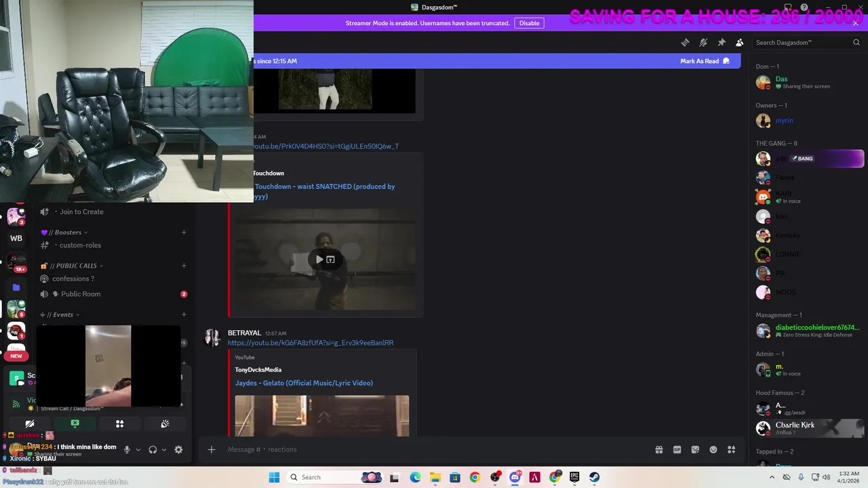Focus the Search Dasgasdom field
Image resolution: width=868 pixels, height=488 pixels.
(x=808, y=42)
